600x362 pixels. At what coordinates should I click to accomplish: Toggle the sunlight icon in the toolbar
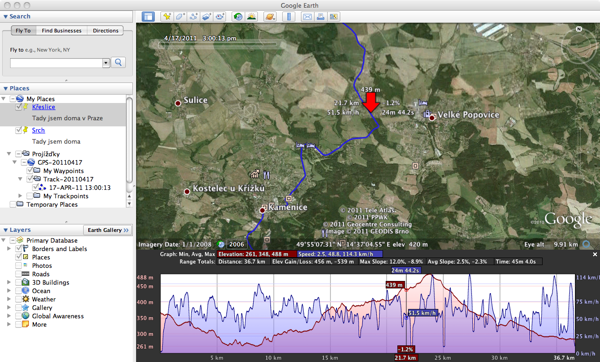pos(251,16)
